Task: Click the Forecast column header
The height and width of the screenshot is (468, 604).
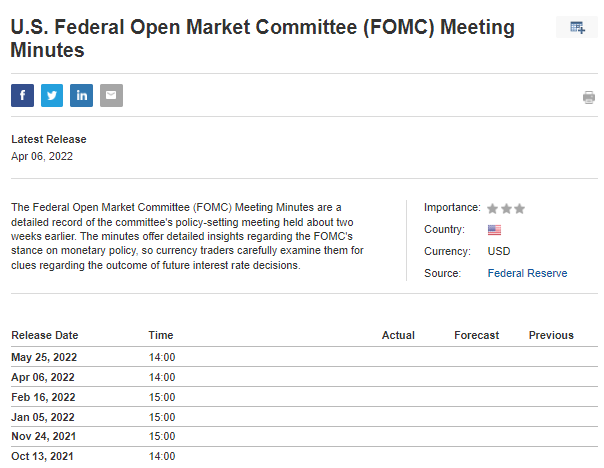Action: 476,335
